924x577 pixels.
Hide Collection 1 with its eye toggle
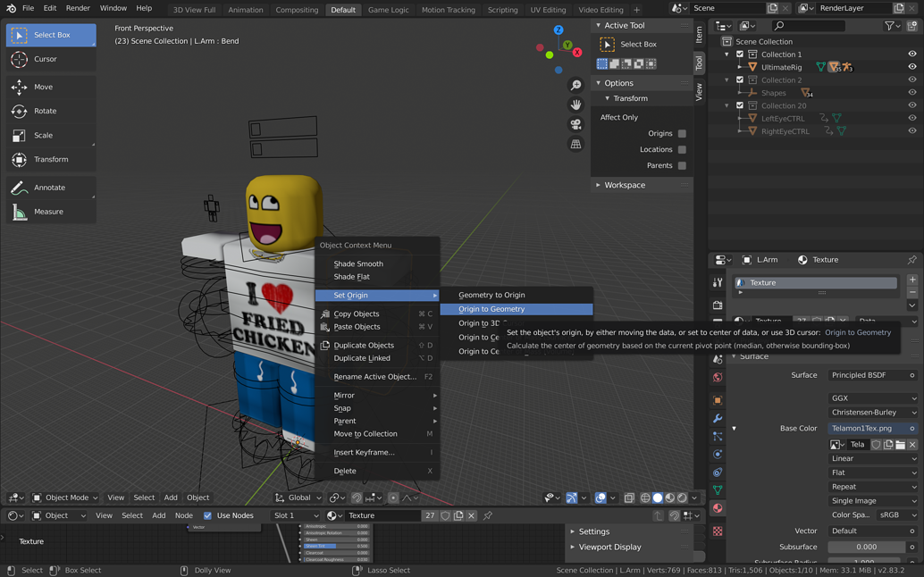(911, 54)
